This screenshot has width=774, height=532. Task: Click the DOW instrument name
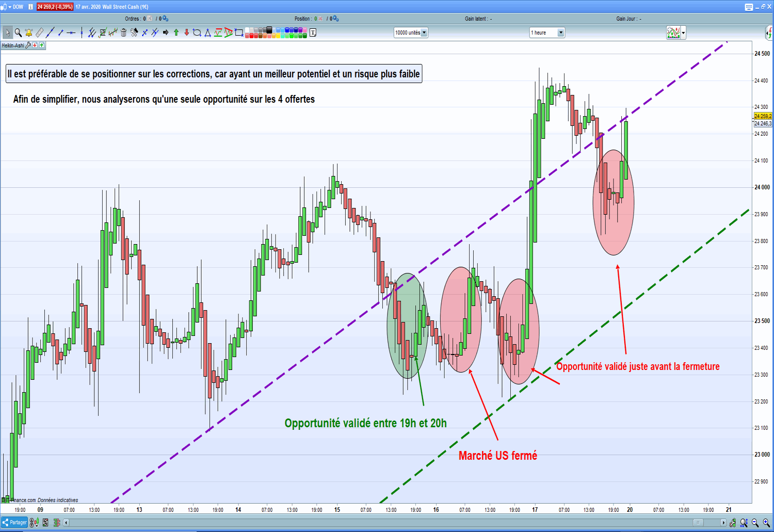coord(18,7)
